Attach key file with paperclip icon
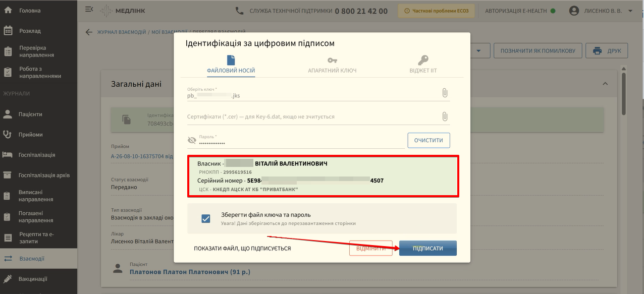The height and width of the screenshot is (294, 644). [445, 93]
